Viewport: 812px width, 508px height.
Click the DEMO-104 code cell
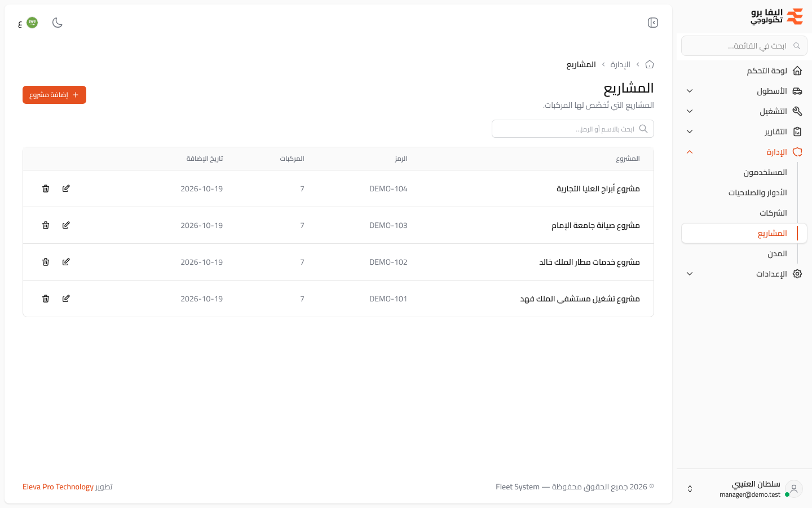(388, 189)
